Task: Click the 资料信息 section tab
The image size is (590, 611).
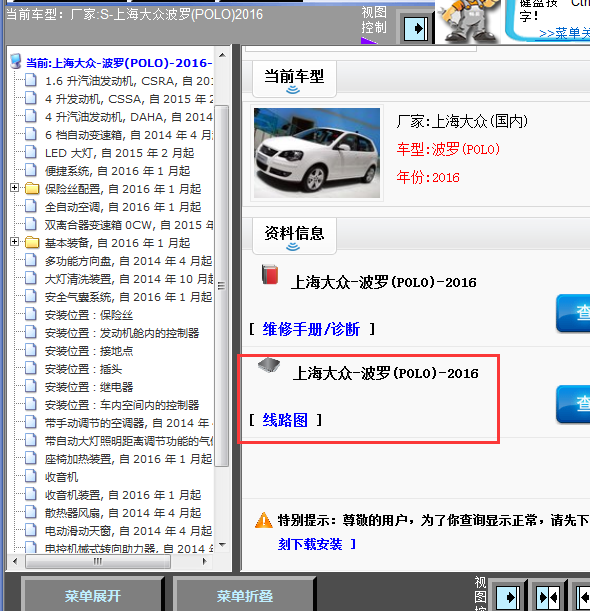Action: (x=294, y=236)
